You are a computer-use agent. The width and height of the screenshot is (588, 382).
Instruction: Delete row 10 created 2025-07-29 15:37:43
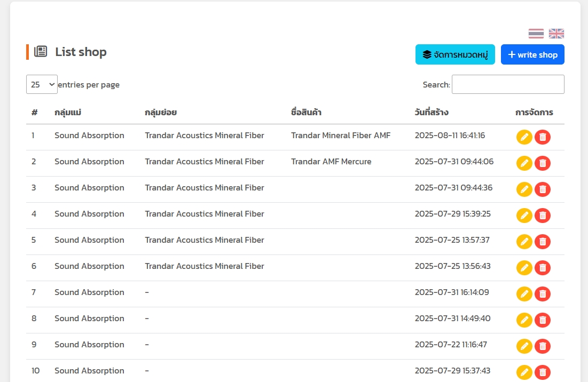(x=542, y=372)
